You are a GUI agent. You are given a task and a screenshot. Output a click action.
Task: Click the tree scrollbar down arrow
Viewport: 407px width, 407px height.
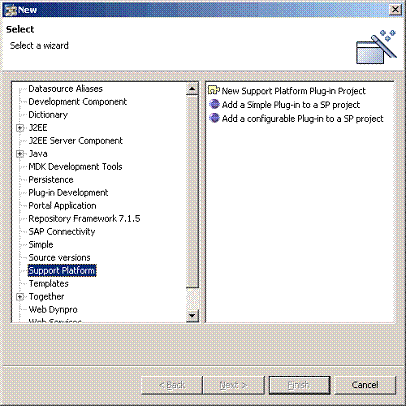pos(192,315)
